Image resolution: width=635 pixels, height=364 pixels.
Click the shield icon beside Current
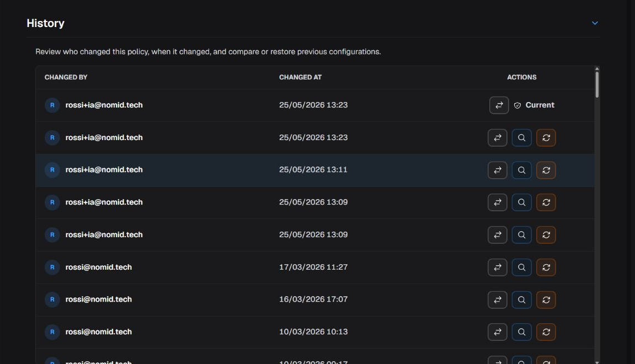click(517, 105)
